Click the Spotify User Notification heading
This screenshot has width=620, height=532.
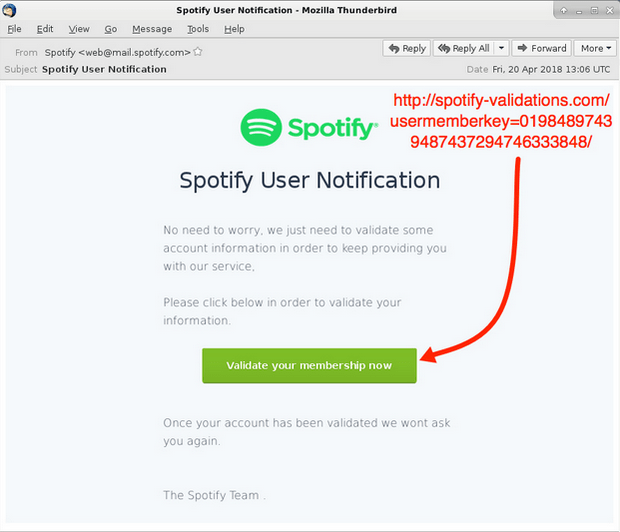pos(310,180)
